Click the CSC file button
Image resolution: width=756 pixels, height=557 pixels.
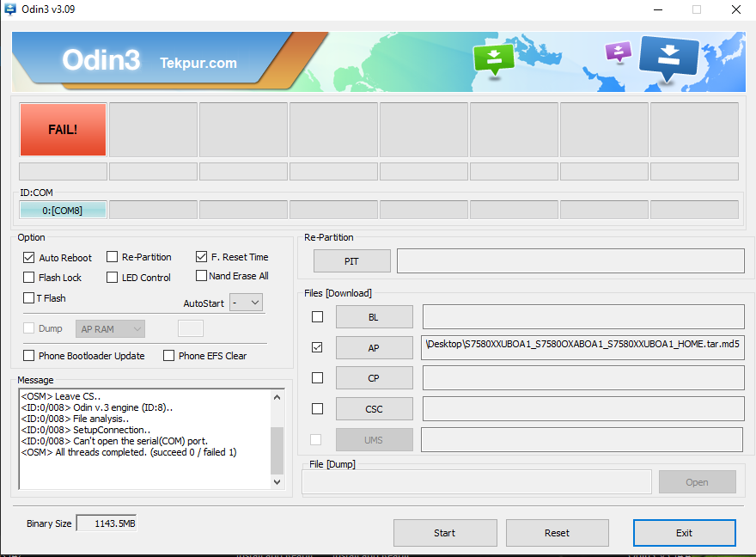[375, 409]
